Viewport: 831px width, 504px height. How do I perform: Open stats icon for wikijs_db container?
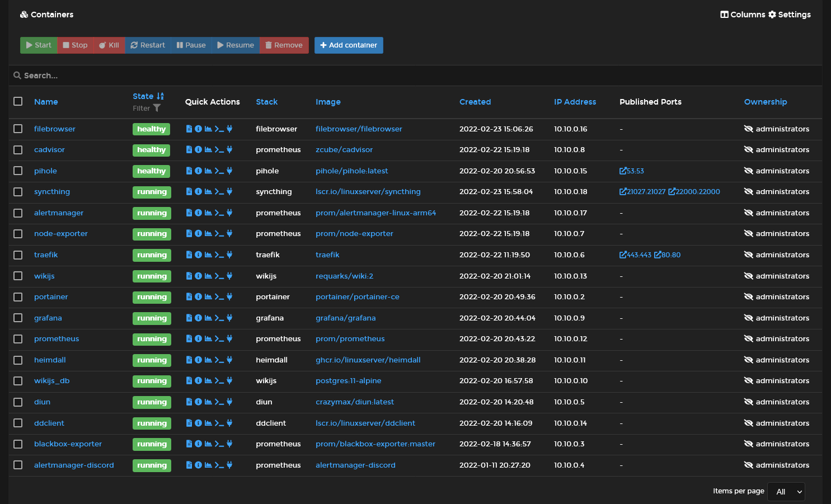208,381
